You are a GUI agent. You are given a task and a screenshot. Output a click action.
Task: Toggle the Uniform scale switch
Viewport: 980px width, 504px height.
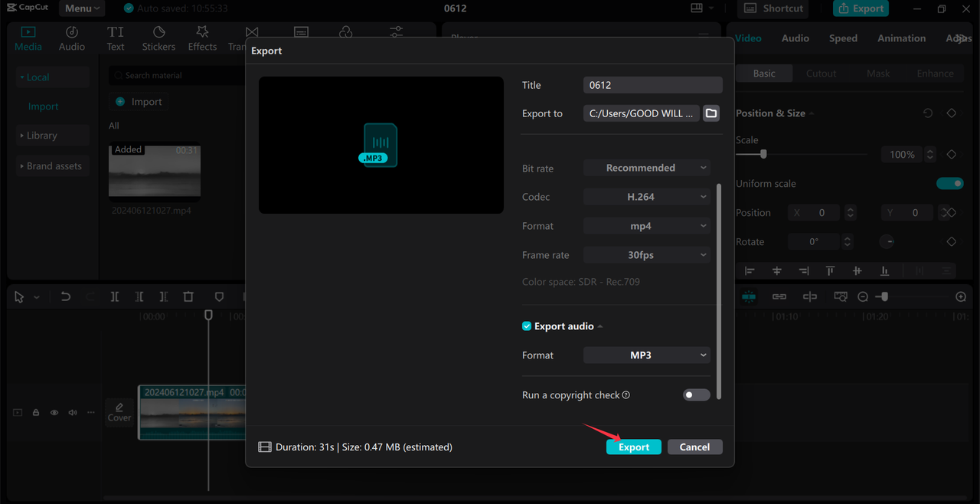coord(950,184)
